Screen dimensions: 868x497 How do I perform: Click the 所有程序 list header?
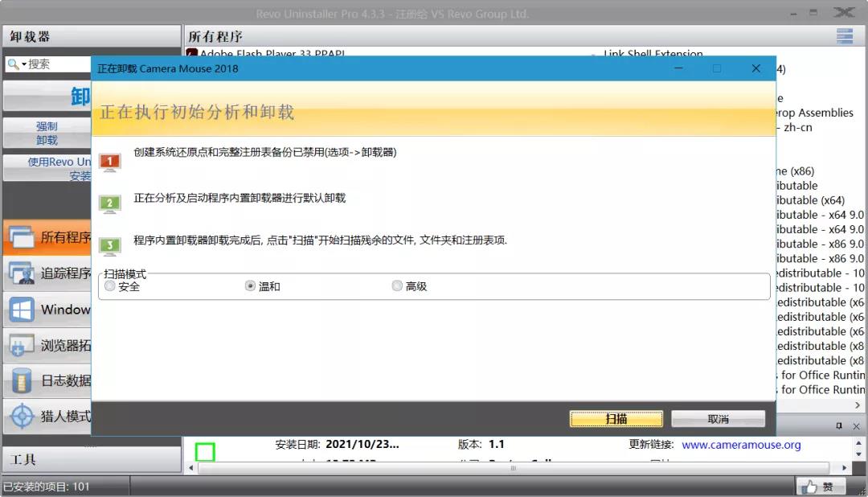[x=216, y=36]
